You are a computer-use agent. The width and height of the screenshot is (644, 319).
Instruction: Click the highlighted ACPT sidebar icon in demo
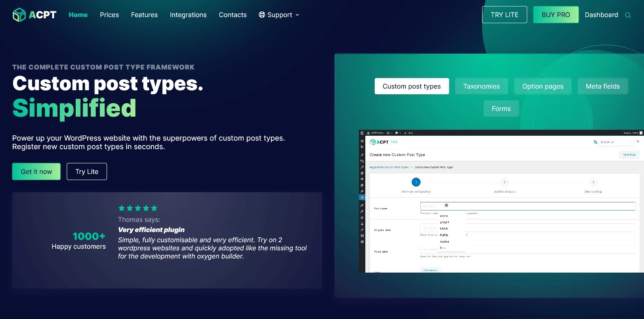tap(362, 197)
